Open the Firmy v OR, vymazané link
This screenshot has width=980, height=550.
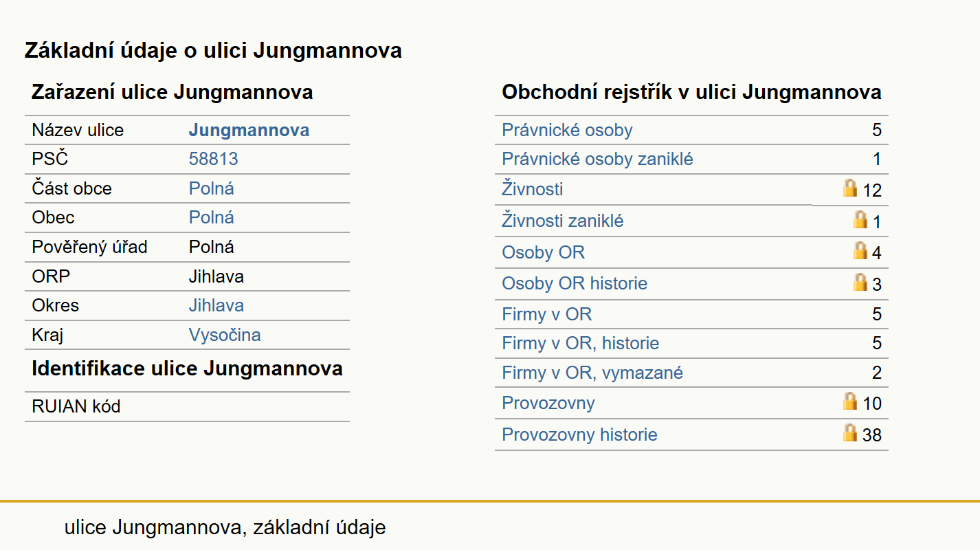pos(592,373)
